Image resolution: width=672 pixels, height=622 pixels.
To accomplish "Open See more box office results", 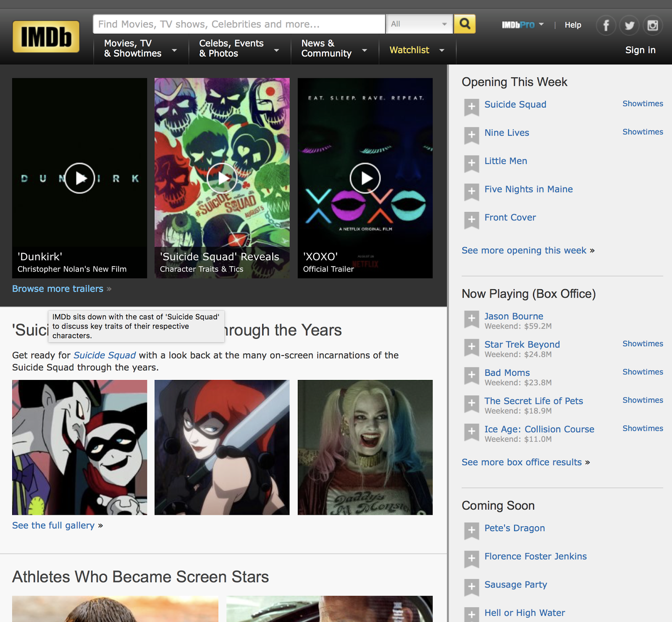I will point(522,462).
